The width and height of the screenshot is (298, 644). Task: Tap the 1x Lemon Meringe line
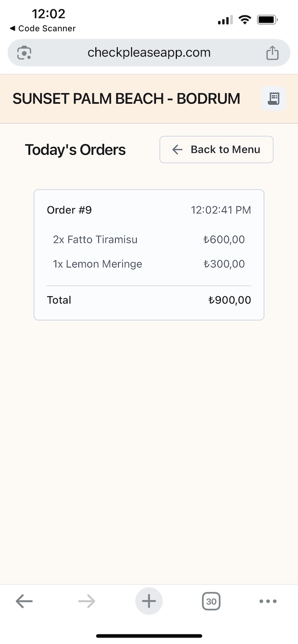pyautogui.click(x=149, y=264)
